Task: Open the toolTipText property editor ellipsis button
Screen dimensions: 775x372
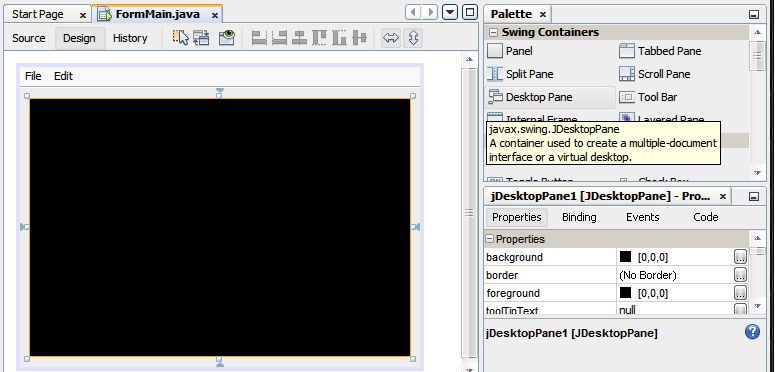Action: pyautogui.click(x=740, y=309)
